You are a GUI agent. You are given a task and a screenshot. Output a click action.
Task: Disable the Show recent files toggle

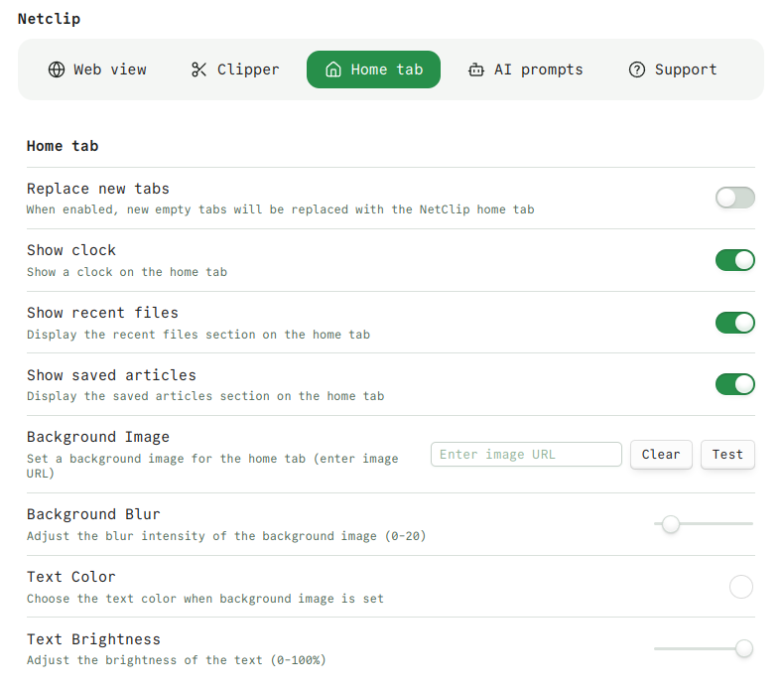(x=734, y=323)
